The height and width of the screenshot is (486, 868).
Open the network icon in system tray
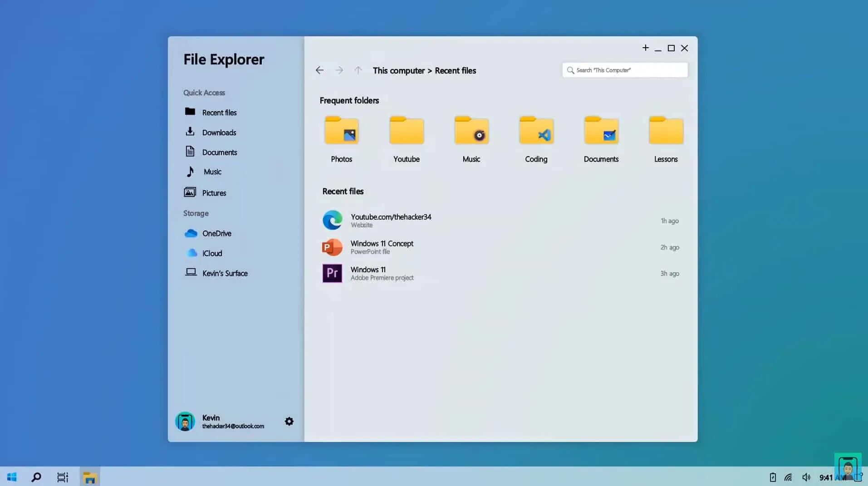pos(788,477)
